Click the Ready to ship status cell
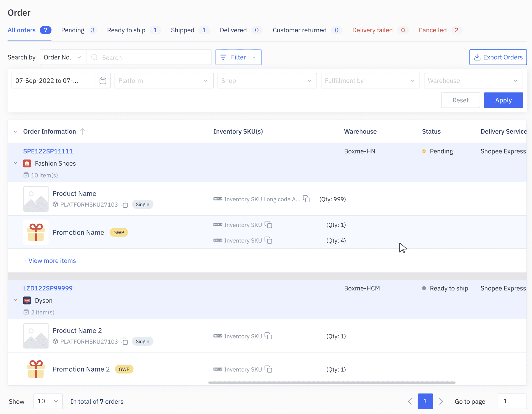The width and height of the screenshot is (532, 414). (x=445, y=288)
